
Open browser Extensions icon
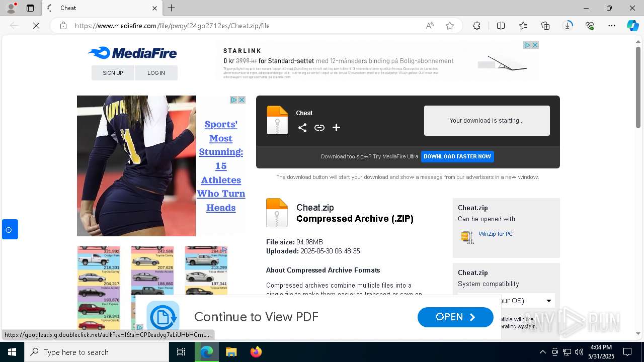tap(476, 26)
